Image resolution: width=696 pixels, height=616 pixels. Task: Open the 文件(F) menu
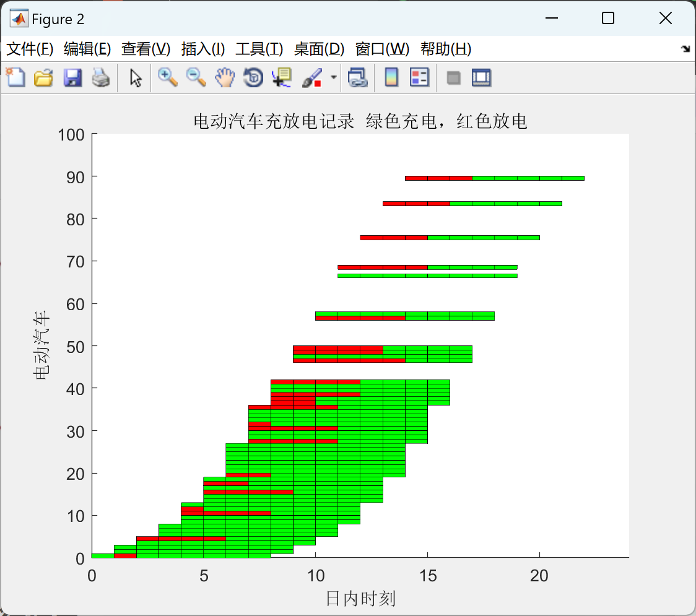coord(30,49)
